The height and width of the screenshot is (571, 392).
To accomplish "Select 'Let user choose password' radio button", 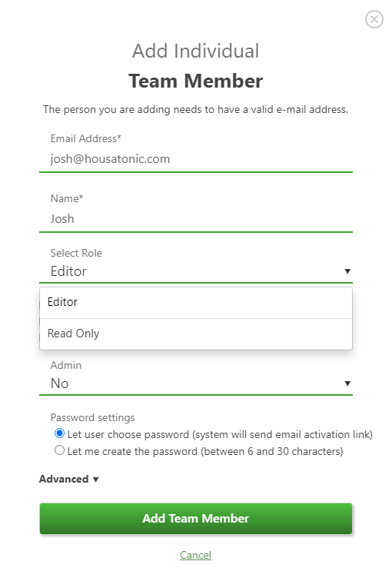I will click(x=59, y=433).
